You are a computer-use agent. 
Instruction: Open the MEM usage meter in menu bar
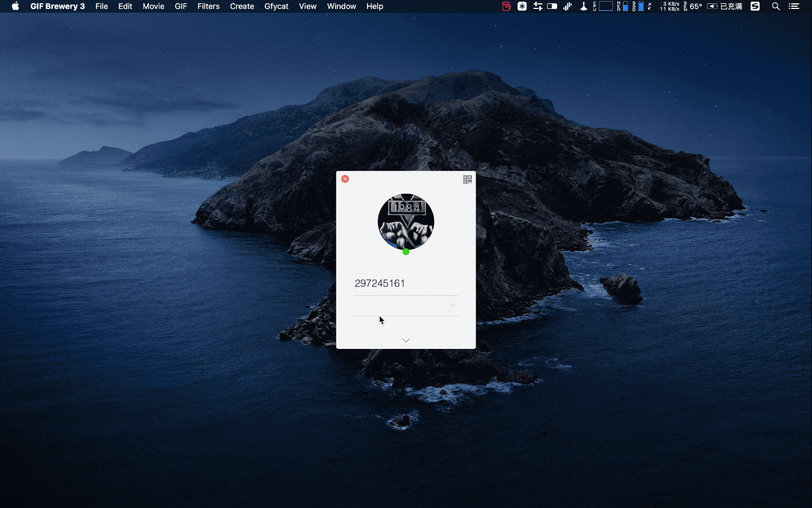(x=622, y=6)
